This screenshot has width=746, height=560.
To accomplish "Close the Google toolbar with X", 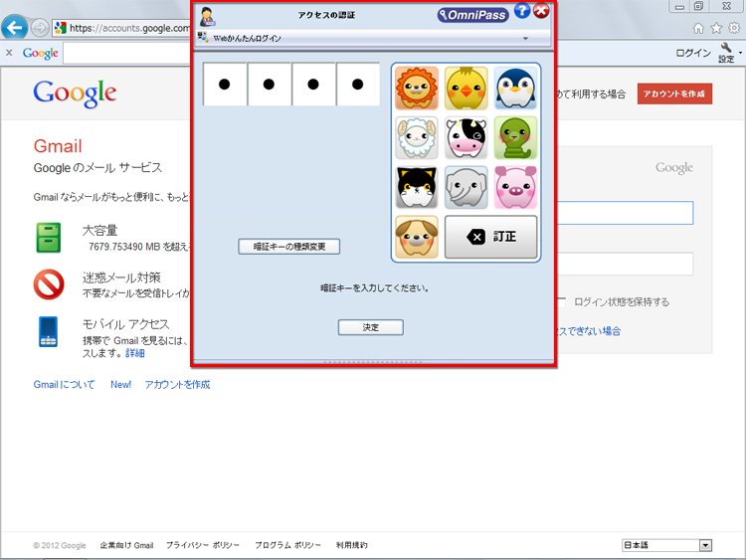I will (9, 53).
